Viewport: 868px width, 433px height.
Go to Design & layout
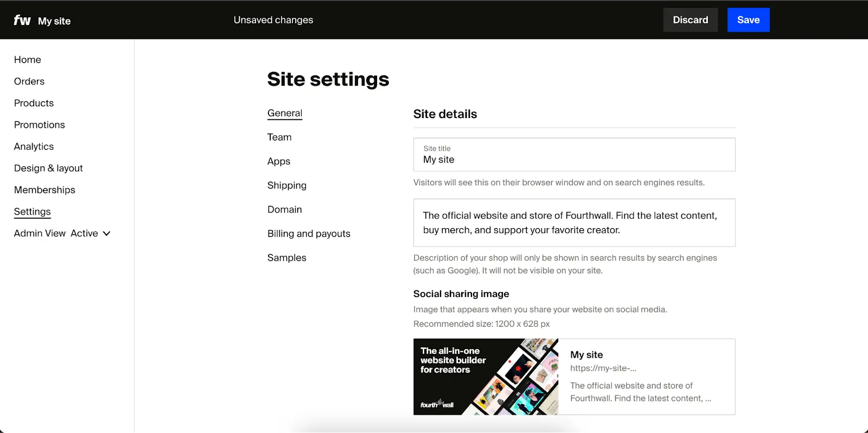48,168
